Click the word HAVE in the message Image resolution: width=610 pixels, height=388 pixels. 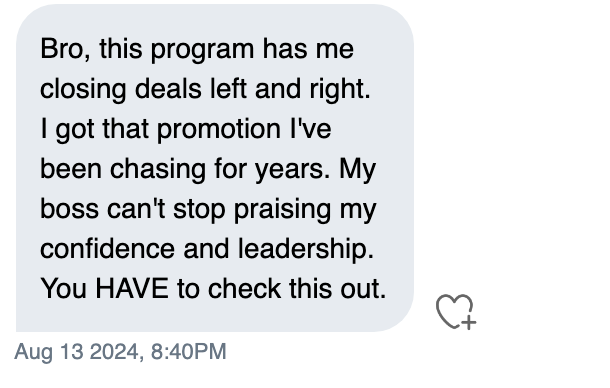click(132, 289)
